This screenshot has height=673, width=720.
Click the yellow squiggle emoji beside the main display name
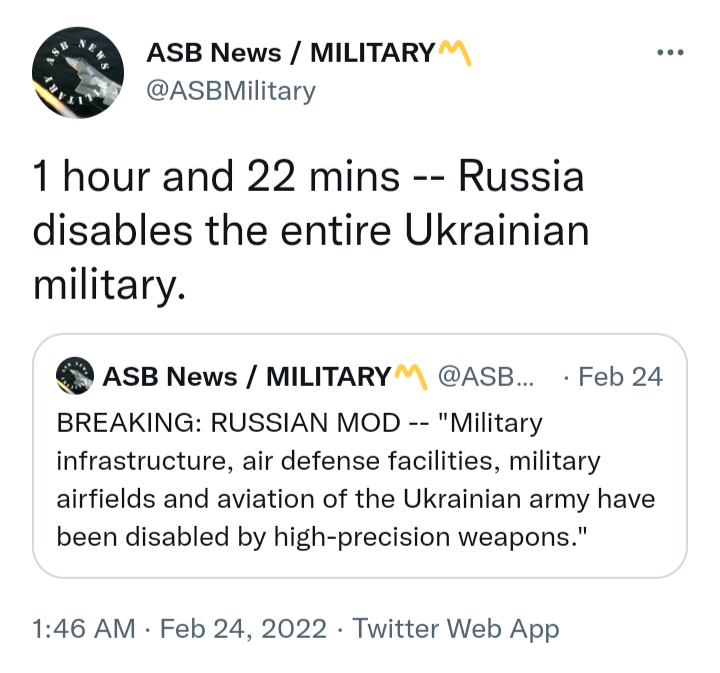[455, 53]
